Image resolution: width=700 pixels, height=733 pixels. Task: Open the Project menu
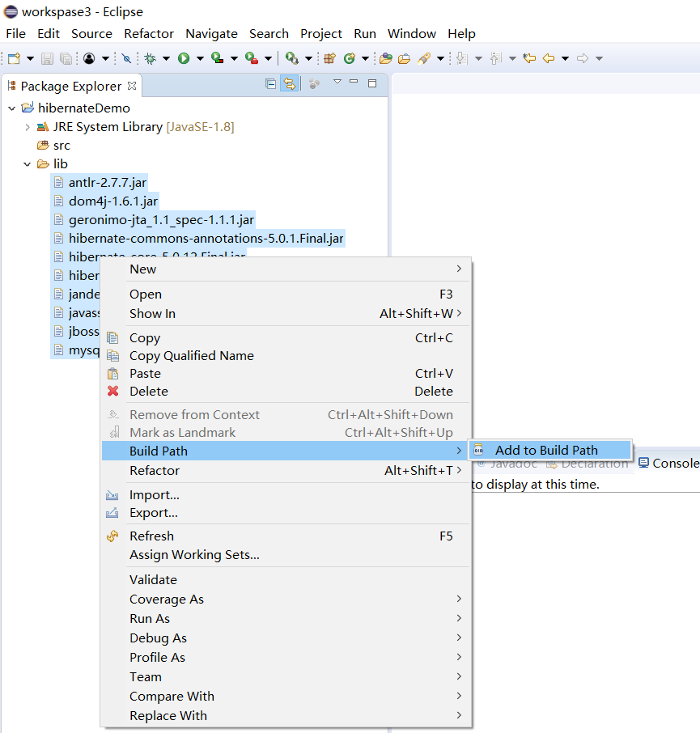pyautogui.click(x=320, y=34)
